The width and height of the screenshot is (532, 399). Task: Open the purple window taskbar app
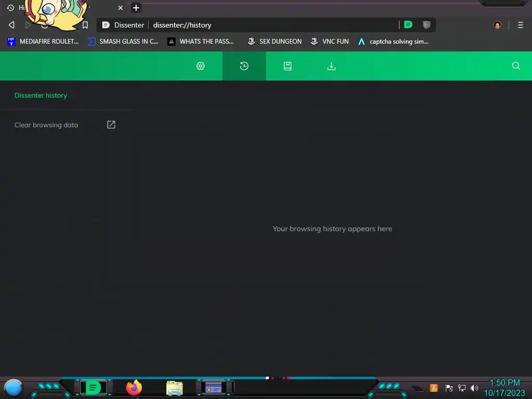coord(214,388)
